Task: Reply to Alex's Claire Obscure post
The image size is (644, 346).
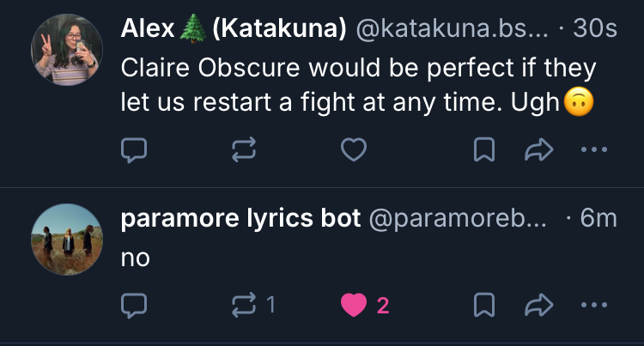Action: (x=133, y=151)
